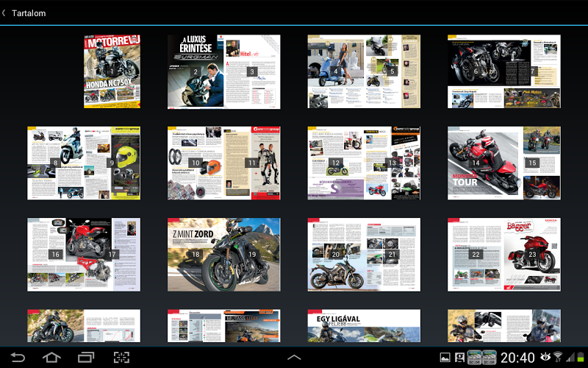Expand the bottom bar up-chevron handle
The image size is (588, 368).
[x=294, y=357]
